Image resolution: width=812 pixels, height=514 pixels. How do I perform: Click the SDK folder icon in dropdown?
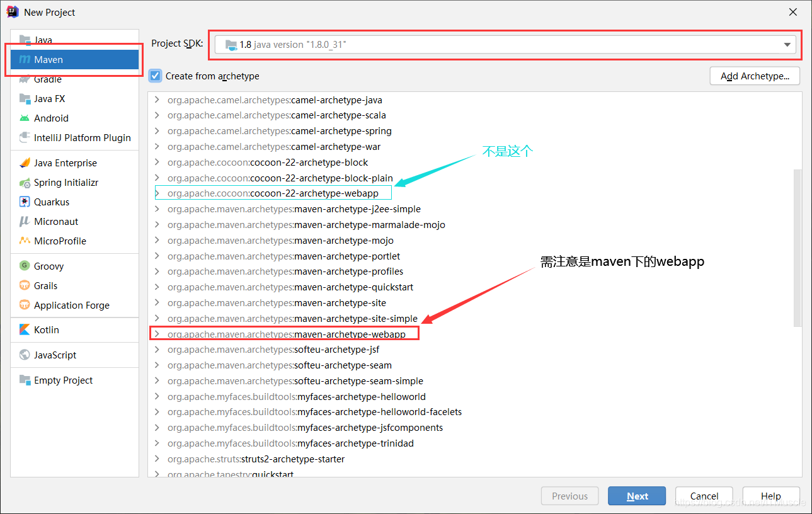231,45
